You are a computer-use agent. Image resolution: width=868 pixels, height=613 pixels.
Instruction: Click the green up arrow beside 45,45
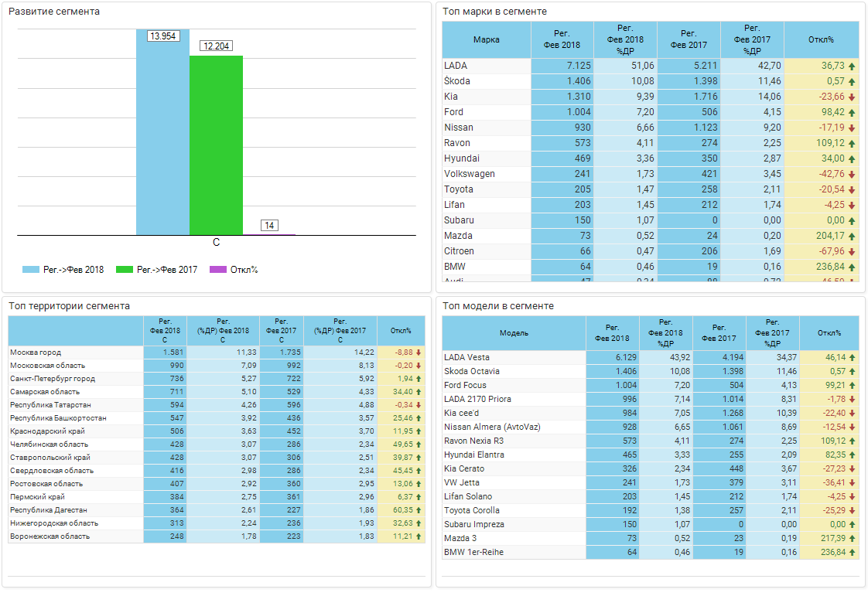(x=419, y=471)
